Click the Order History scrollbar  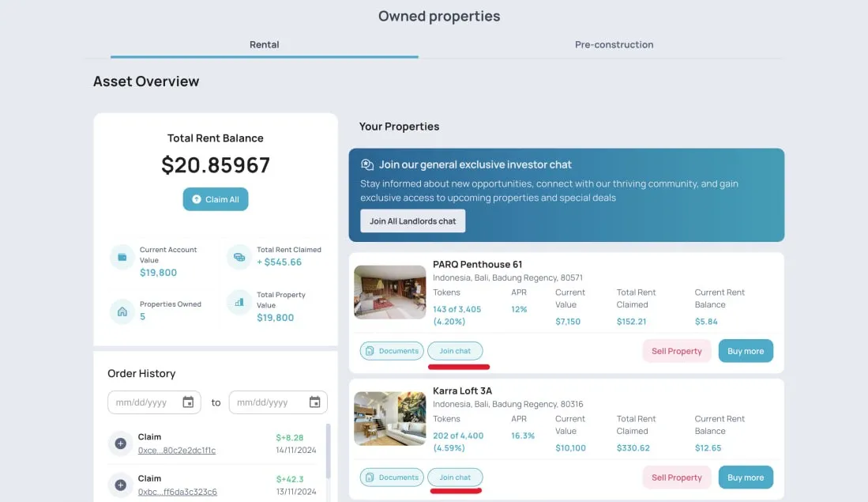pos(328,451)
